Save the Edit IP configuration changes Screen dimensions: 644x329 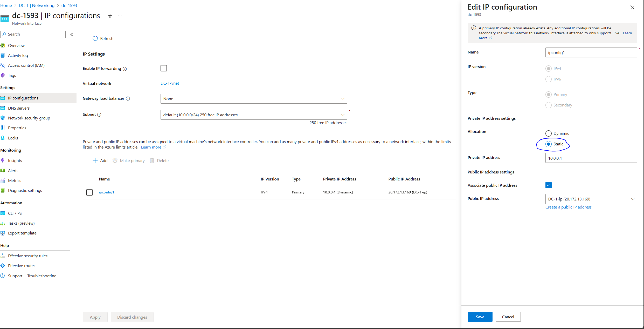tap(480, 317)
